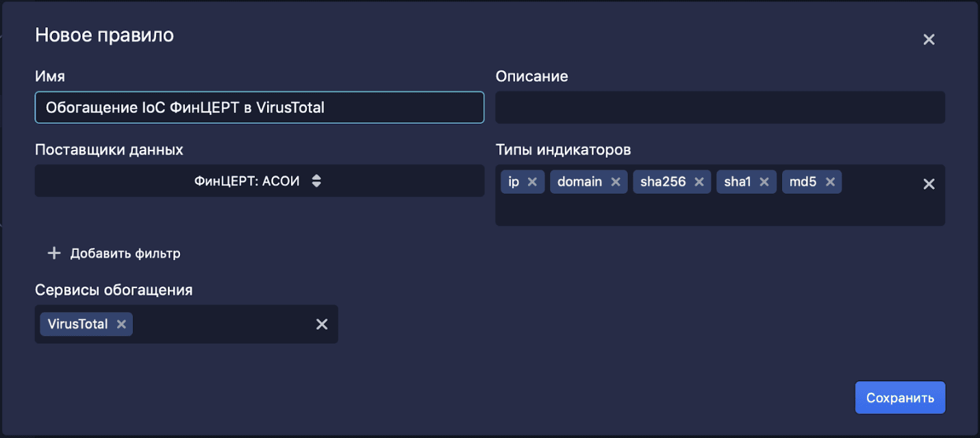This screenshot has height=438, width=980.
Task: Remove the ip indicator type tag
Action: coord(532,182)
